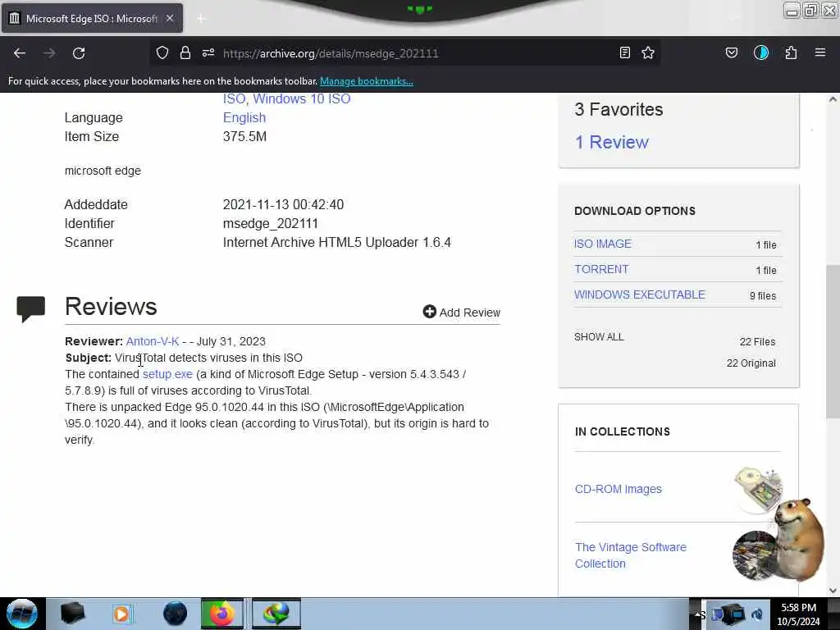Expand WINDOWS EXECUTABLE download option
Screen dimensions: 840x630
click(640, 294)
